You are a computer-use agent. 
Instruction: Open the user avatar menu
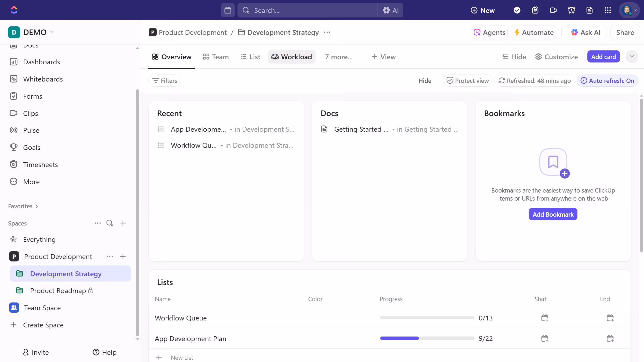click(x=629, y=10)
